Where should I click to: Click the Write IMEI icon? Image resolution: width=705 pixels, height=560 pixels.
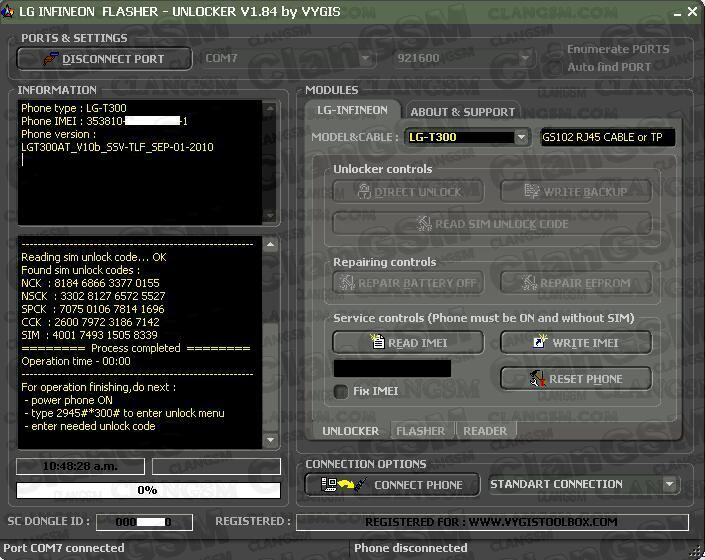click(x=540, y=342)
